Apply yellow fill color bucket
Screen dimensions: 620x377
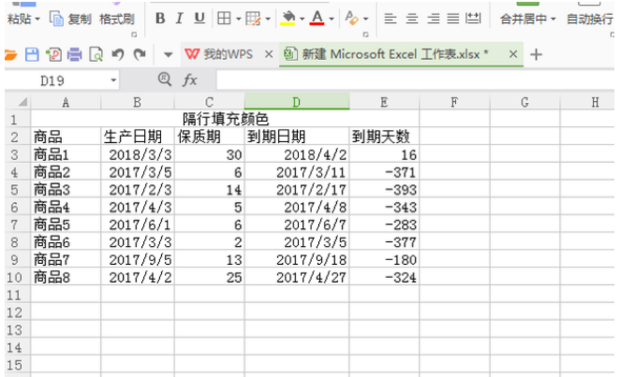click(288, 18)
